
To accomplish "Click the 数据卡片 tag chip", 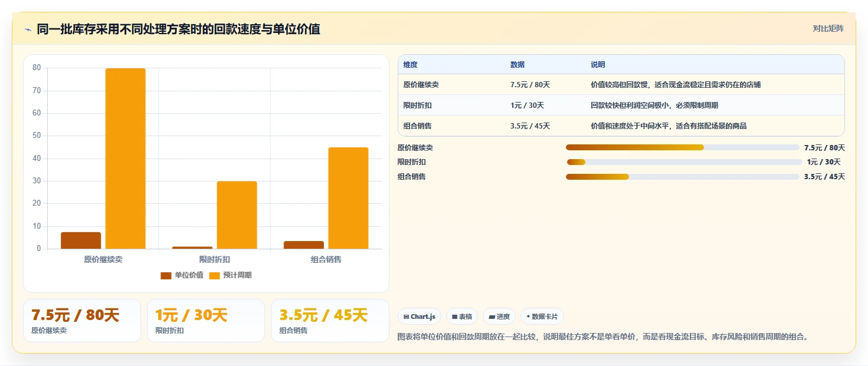I will (x=542, y=316).
